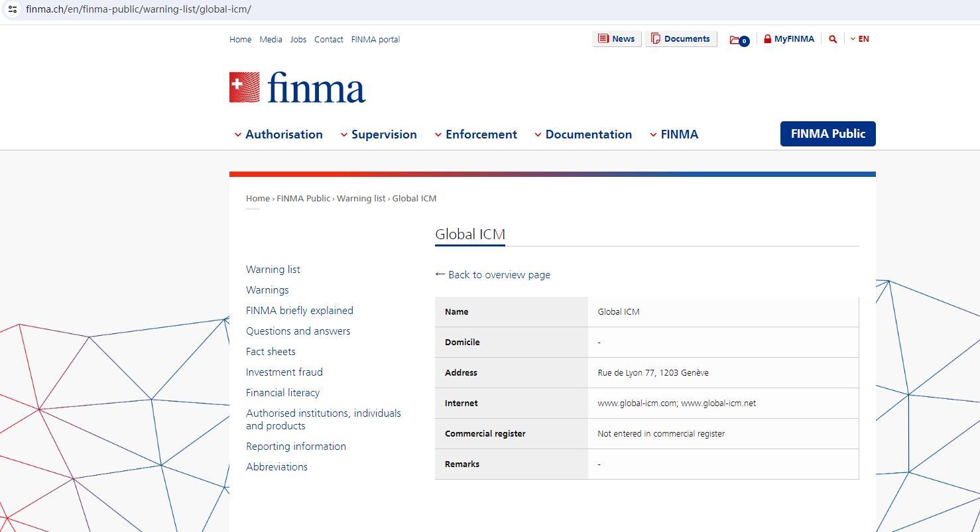Open the search magnifier icon
The image size is (980, 532).
(x=833, y=39)
